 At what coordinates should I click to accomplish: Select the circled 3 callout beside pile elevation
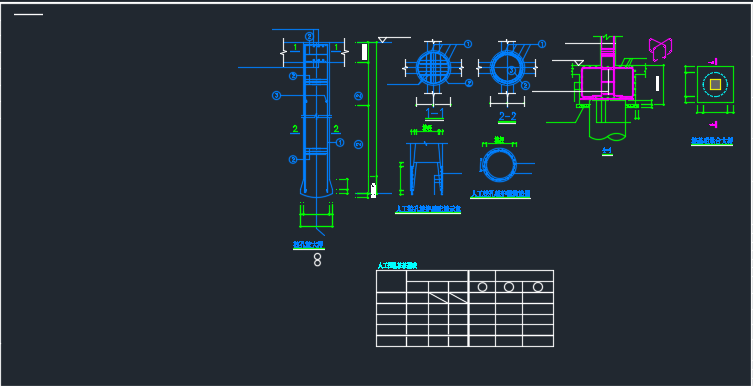[x=276, y=96]
